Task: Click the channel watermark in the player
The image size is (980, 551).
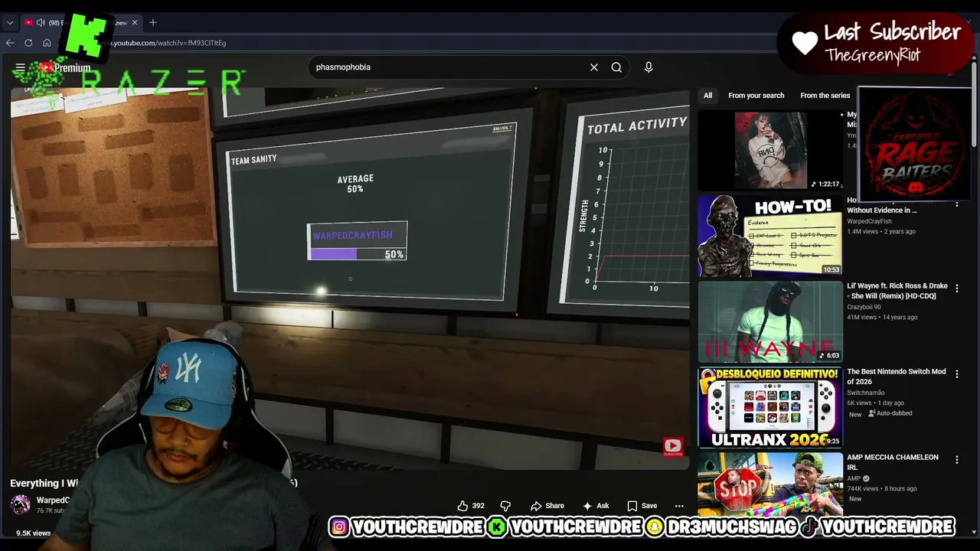Action: (x=673, y=447)
